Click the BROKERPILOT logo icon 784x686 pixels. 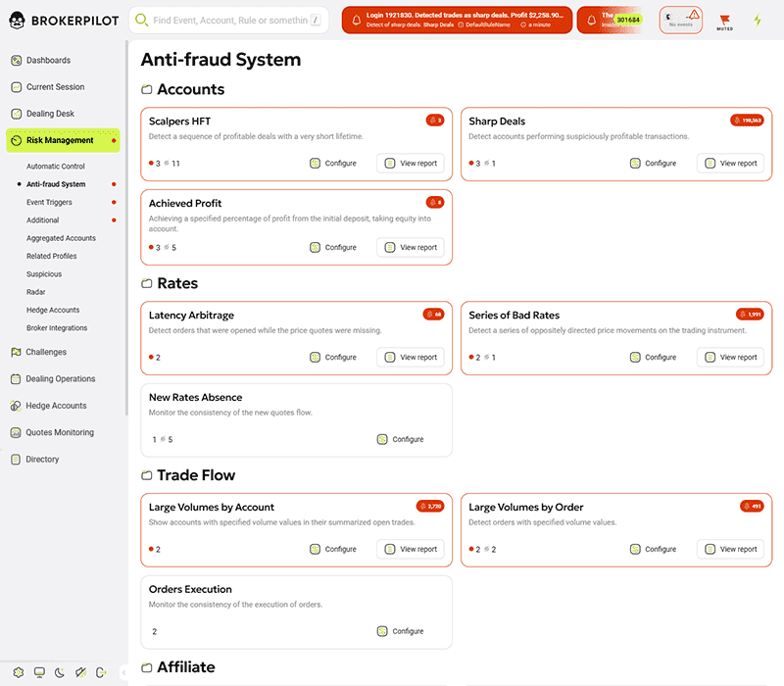tap(18, 20)
